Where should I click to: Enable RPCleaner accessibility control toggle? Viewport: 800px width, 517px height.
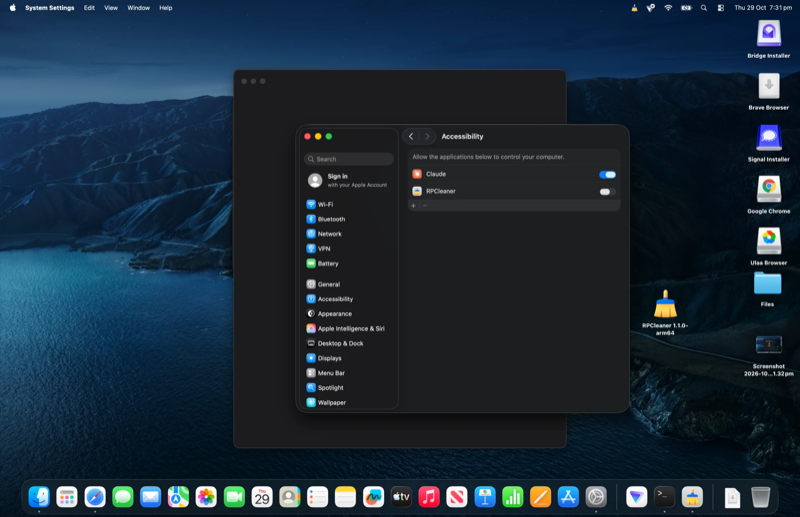[x=607, y=192]
